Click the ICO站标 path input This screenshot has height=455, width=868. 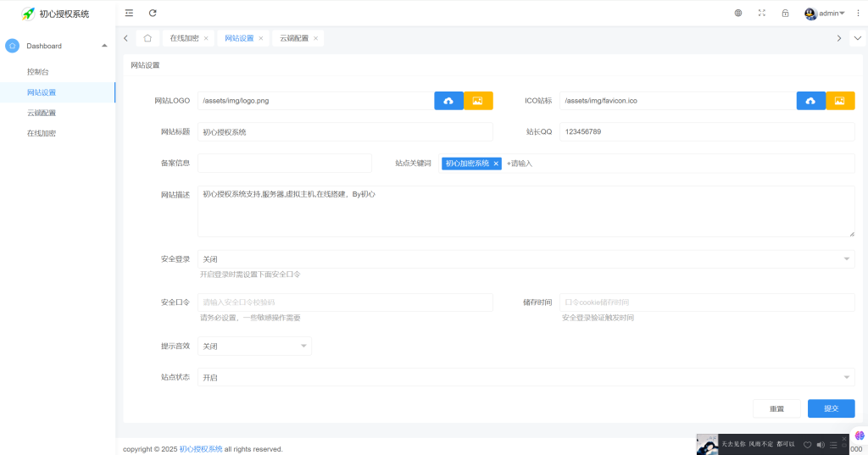coord(678,101)
